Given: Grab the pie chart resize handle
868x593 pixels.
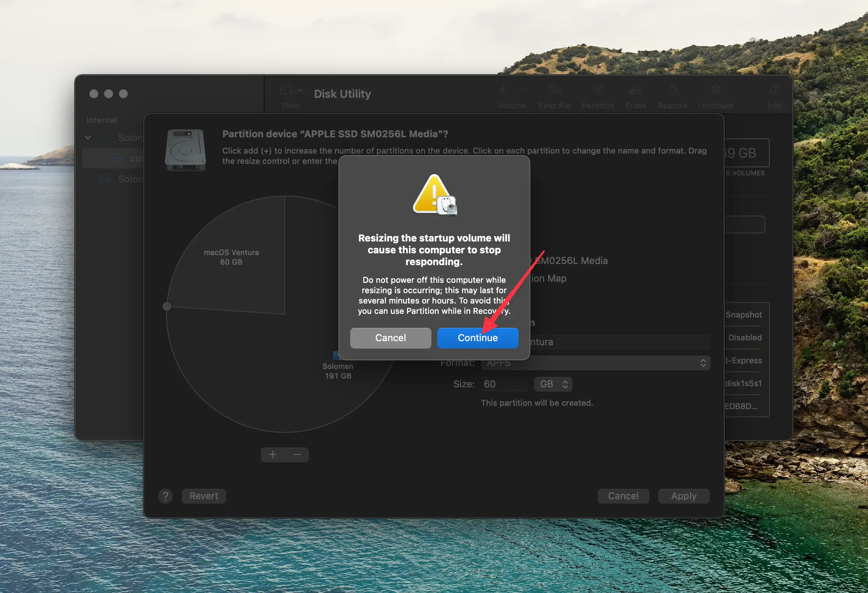Looking at the screenshot, I should [167, 306].
